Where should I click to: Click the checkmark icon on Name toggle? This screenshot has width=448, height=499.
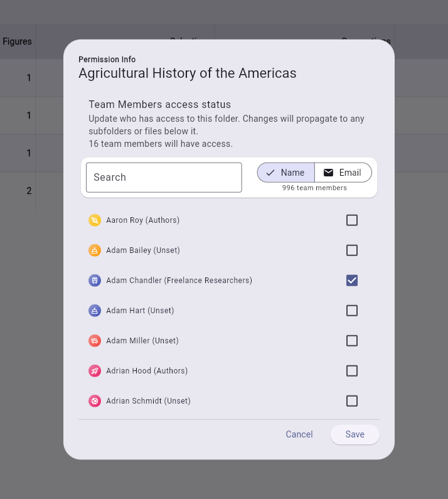pyautogui.click(x=270, y=173)
